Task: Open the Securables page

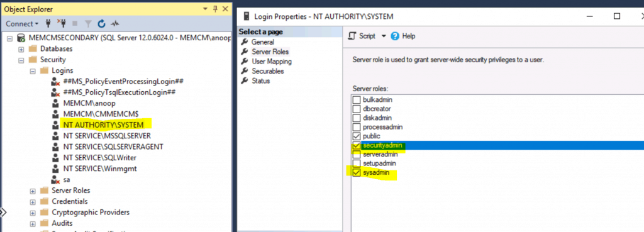Action: pyautogui.click(x=268, y=71)
